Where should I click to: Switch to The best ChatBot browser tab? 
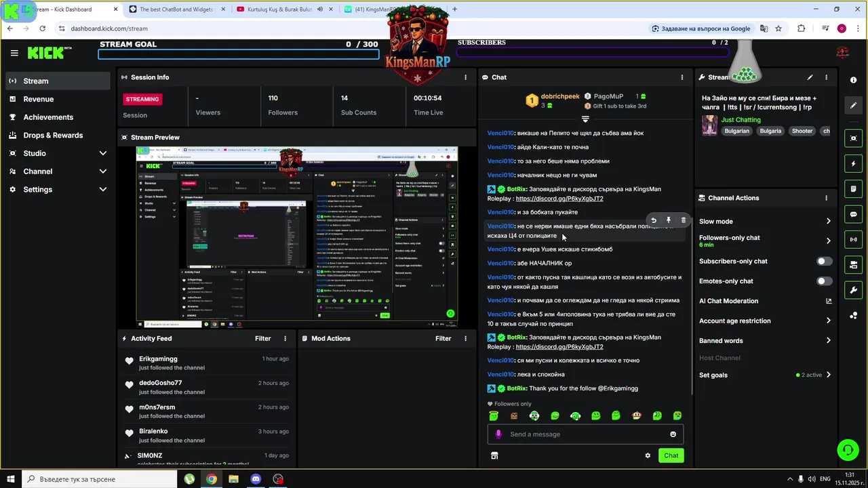176,9
